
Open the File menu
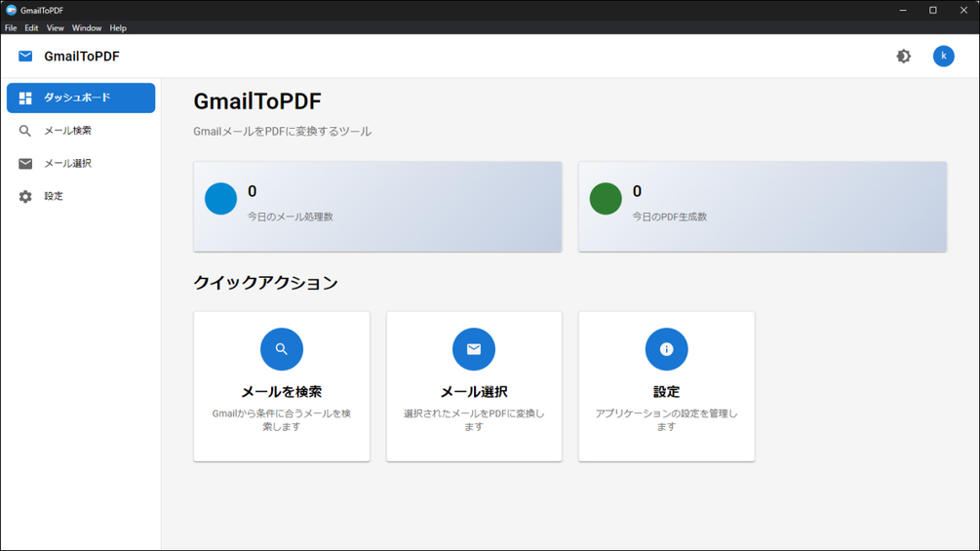pos(11,28)
